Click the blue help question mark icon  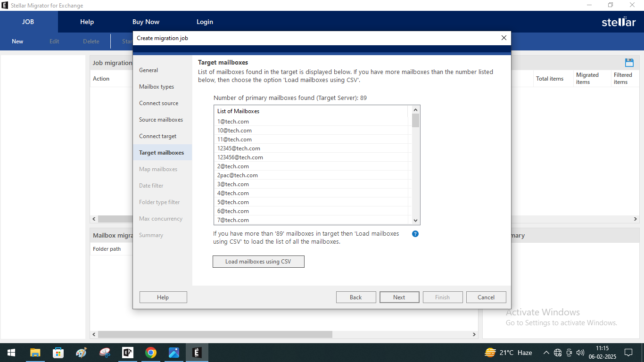pos(415,234)
